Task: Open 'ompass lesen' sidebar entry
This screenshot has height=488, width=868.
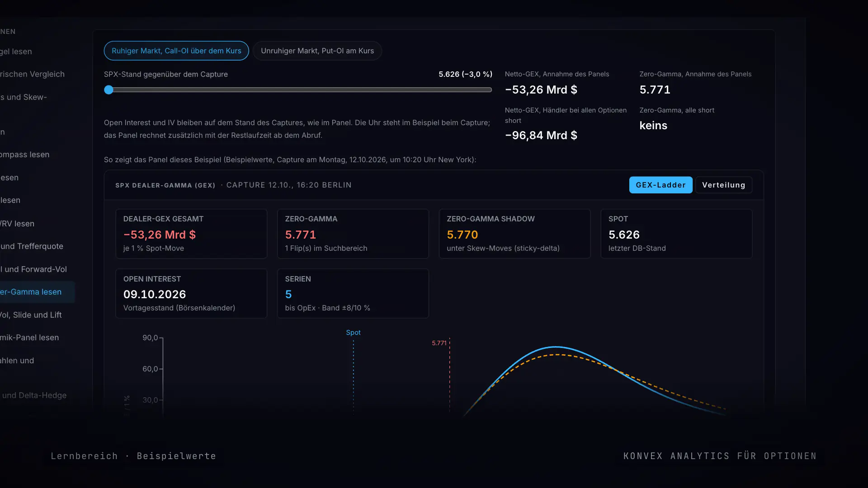Action: (x=25, y=155)
